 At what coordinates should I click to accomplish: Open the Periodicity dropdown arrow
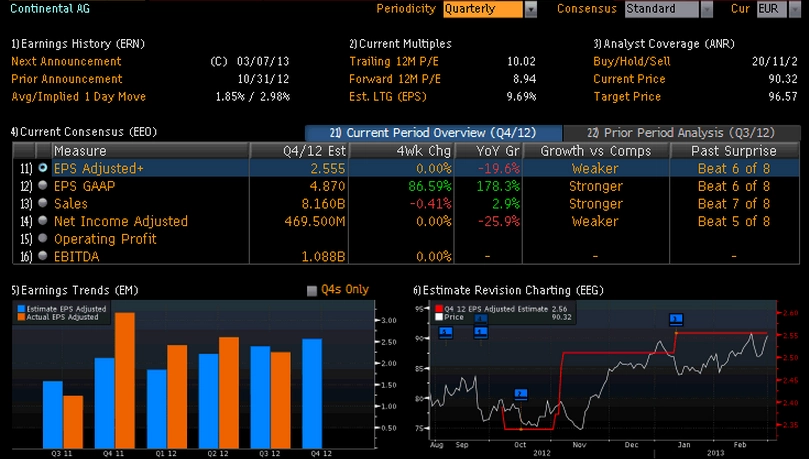coord(531,9)
